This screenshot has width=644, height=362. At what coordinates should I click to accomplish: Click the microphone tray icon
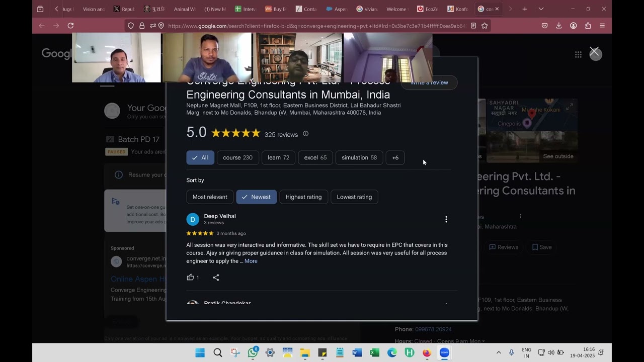512,352
